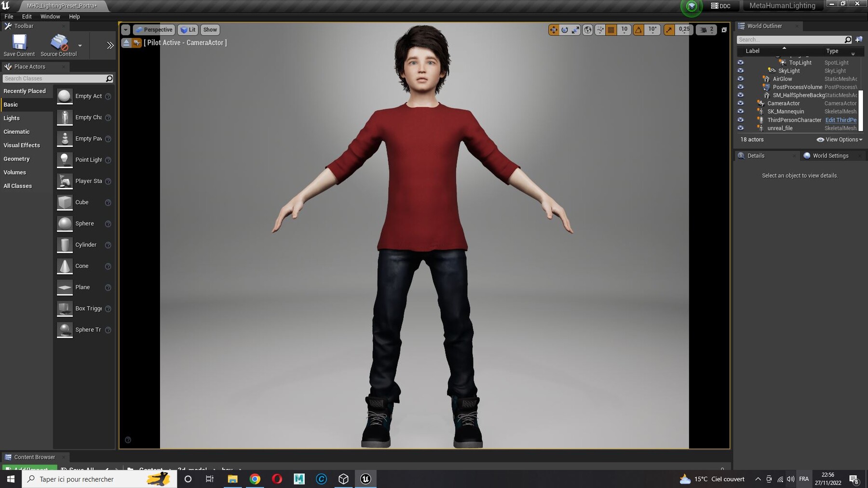
Task: Select the Rotate tool in the viewport toolbar
Action: [565, 29]
